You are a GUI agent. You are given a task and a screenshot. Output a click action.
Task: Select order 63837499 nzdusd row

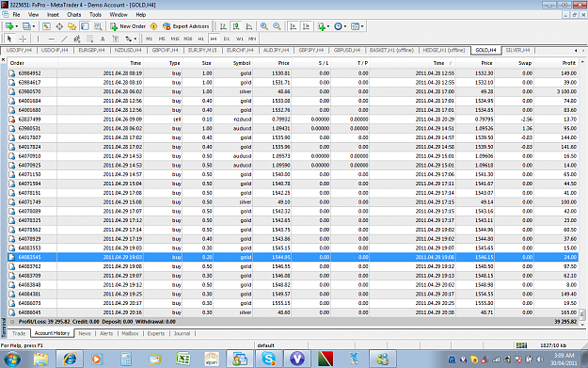click(x=293, y=120)
